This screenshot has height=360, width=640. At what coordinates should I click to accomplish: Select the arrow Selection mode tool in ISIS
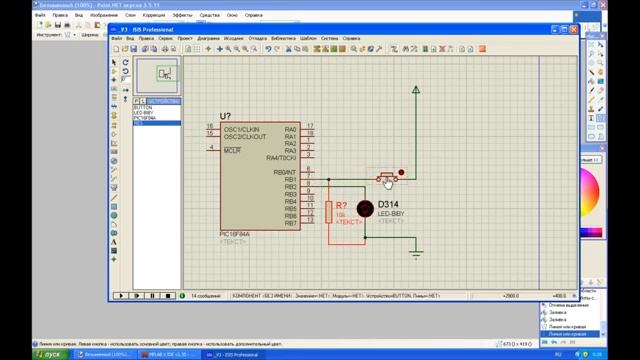pos(114,62)
